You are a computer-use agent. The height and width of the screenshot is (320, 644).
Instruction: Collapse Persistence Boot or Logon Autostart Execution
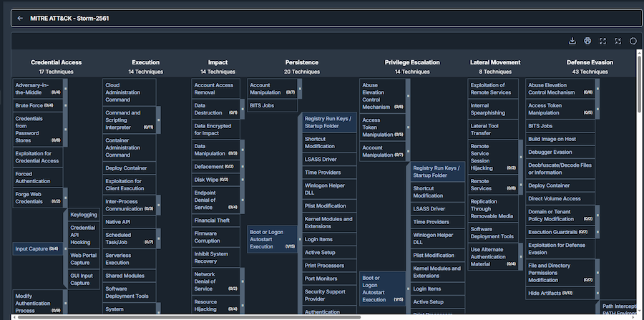(x=300, y=239)
